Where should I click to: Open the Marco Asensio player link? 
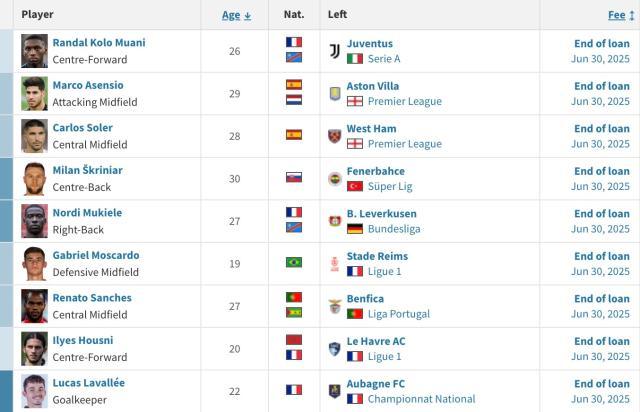(88, 86)
